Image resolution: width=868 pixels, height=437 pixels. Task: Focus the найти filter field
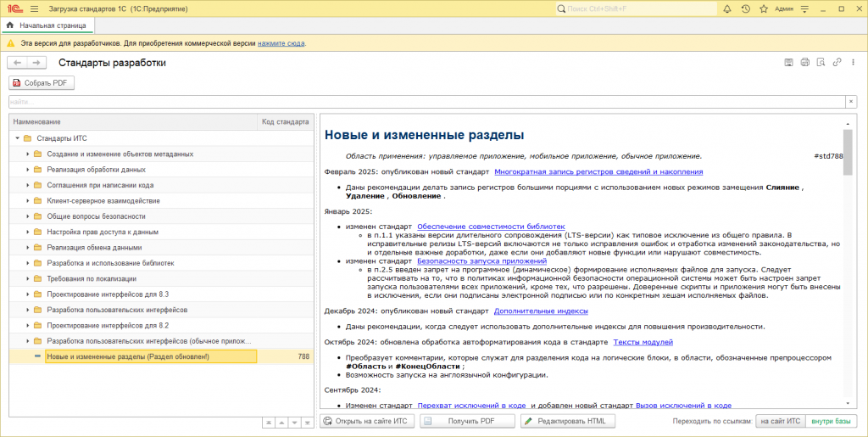427,102
